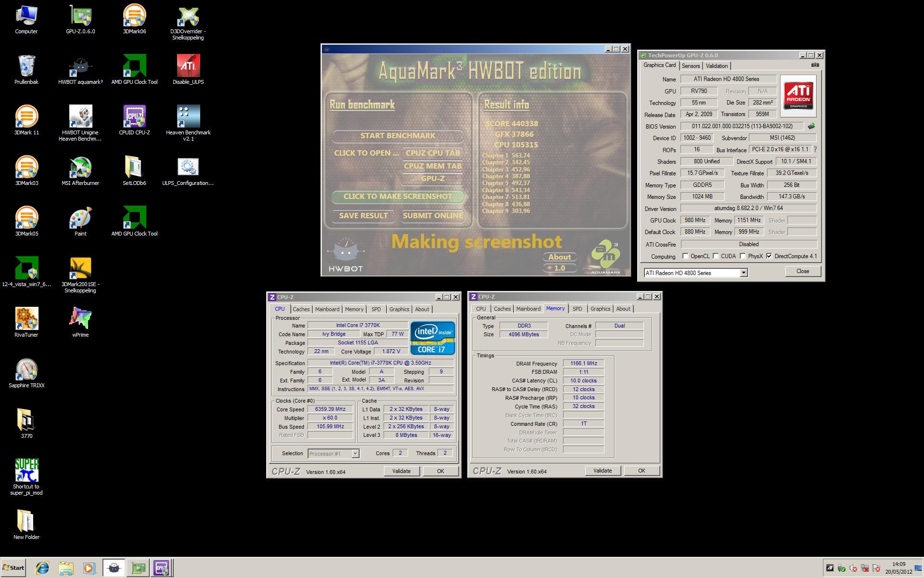
Task: Click OK in right CPU-Z window
Action: click(642, 471)
